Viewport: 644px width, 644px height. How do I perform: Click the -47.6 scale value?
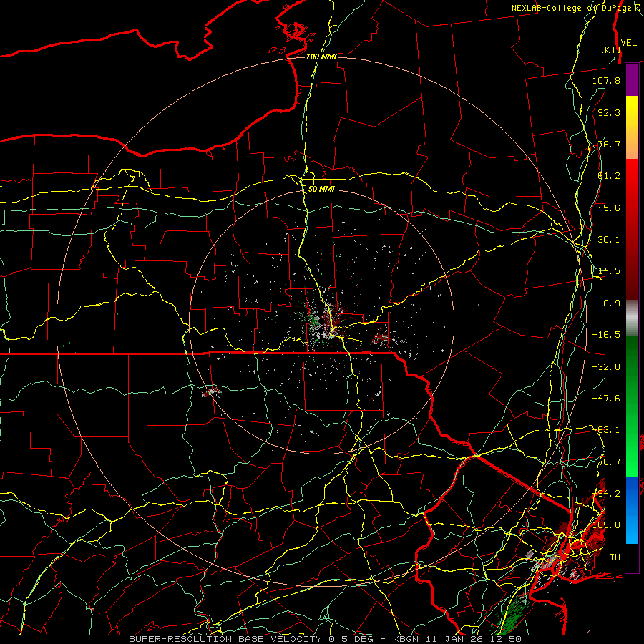pyautogui.click(x=606, y=399)
